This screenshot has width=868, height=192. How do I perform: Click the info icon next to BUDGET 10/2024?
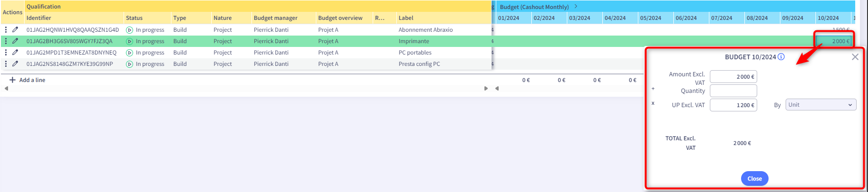pos(781,57)
